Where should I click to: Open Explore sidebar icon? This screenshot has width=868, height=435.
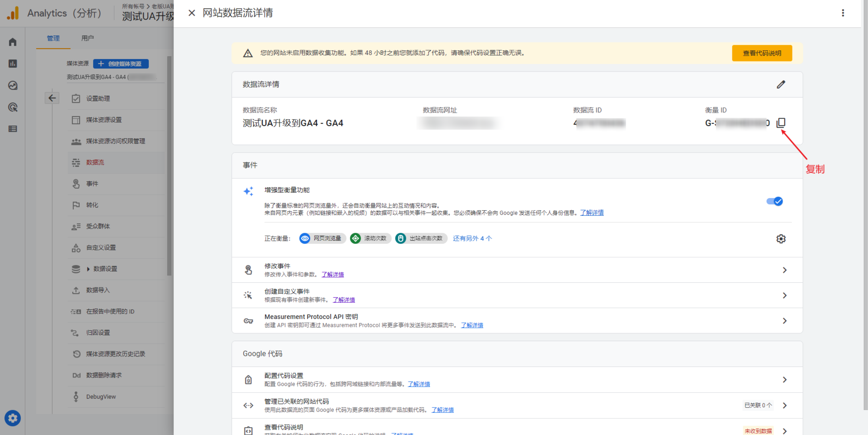pyautogui.click(x=13, y=85)
